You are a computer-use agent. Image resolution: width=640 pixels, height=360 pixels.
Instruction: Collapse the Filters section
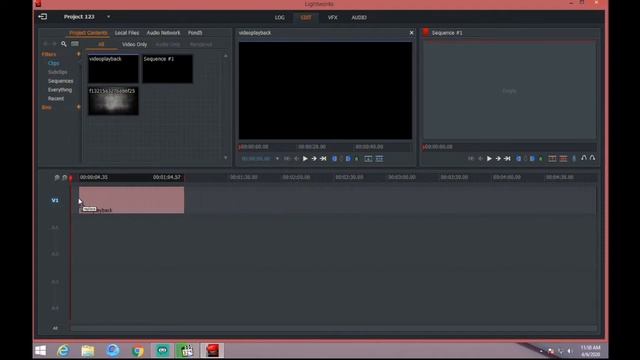pyautogui.click(x=49, y=54)
